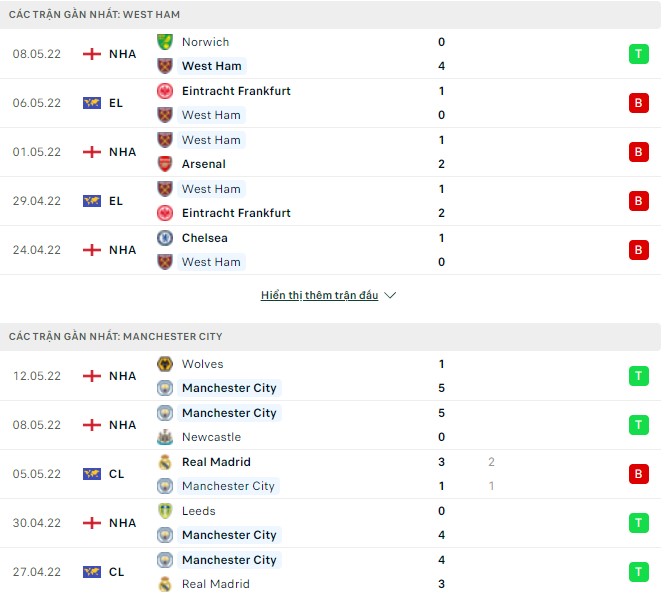672x595 pixels.
Task: Click the Các trận gần nhất: Manchester City header
Action: coord(116,337)
